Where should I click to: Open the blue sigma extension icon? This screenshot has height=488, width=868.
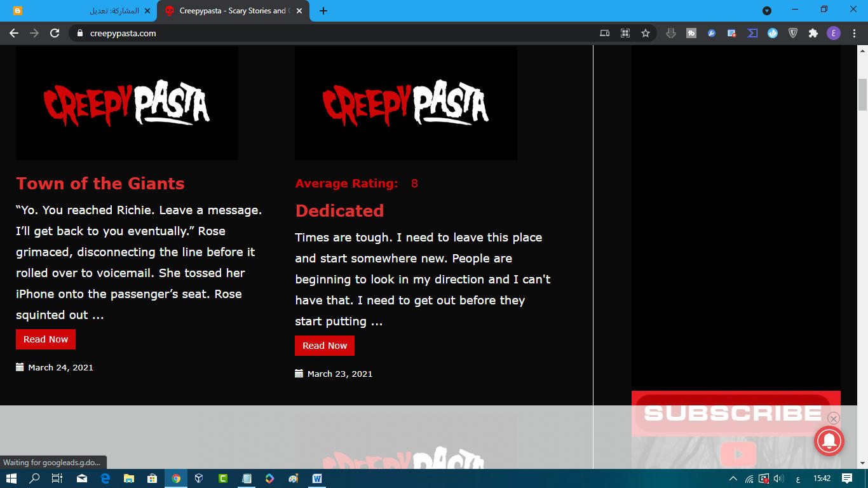pyautogui.click(x=752, y=33)
